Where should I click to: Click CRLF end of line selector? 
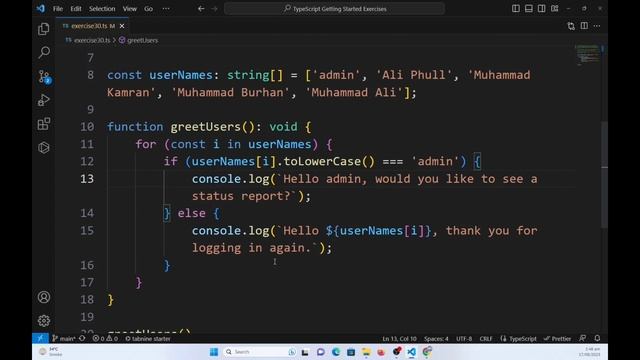coord(486,338)
